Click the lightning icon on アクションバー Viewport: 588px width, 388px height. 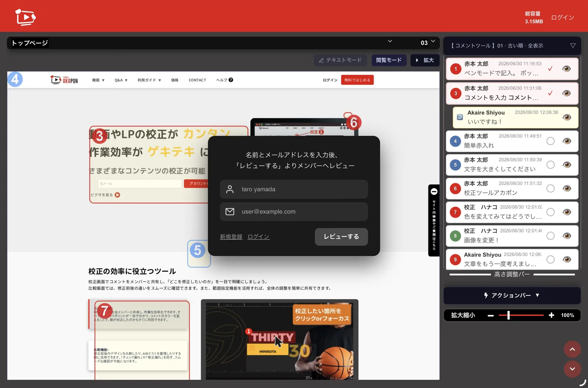pyautogui.click(x=486, y=295)
